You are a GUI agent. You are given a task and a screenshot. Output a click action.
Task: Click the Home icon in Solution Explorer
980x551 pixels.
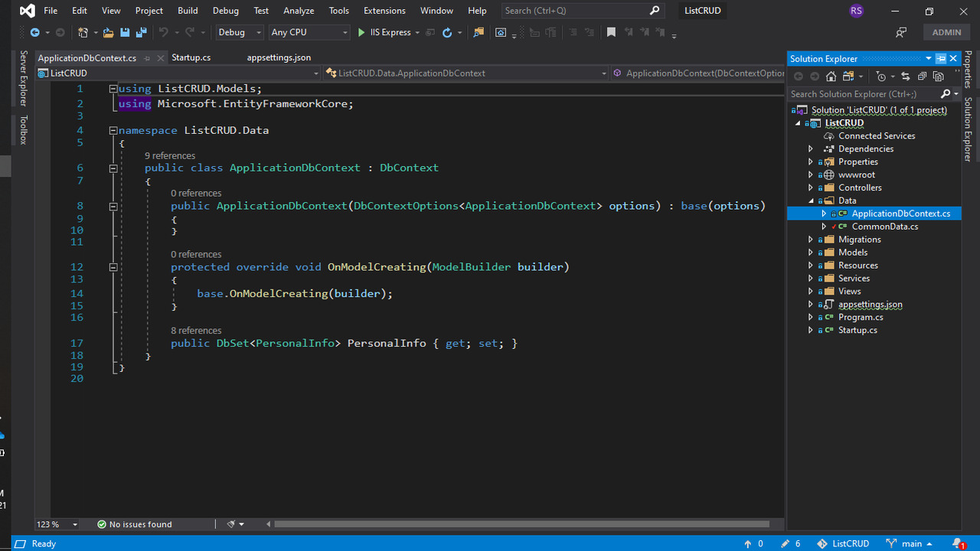click(x=831, y=77)
